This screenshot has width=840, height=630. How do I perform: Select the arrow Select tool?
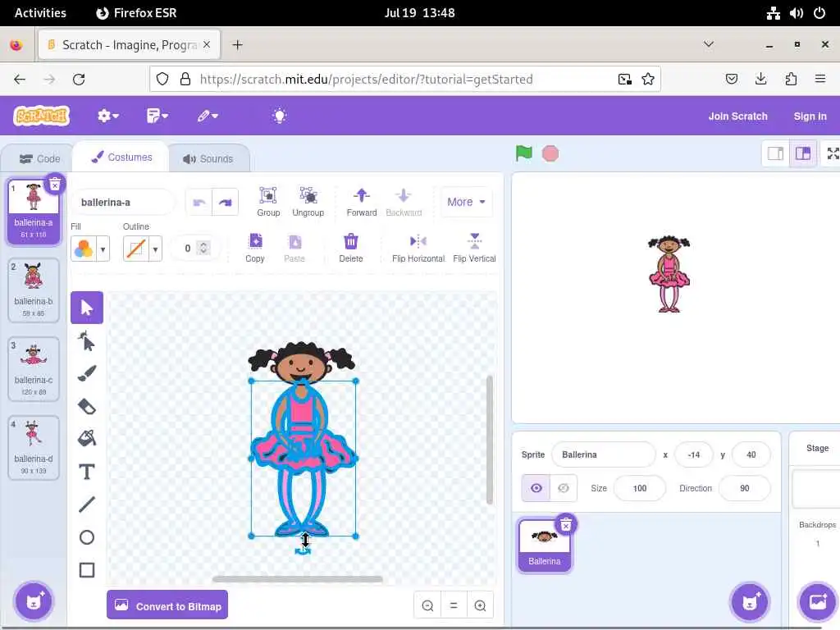[x=87, y=308]
